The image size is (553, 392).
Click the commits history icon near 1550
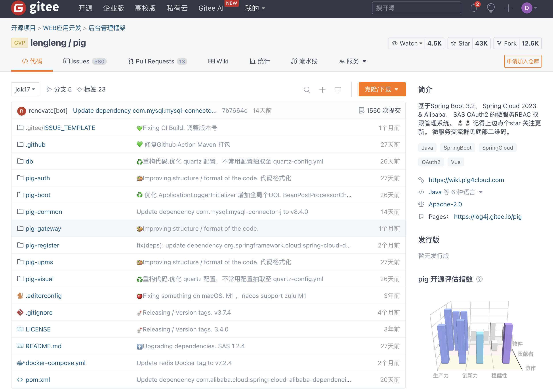tap(361, 110)
